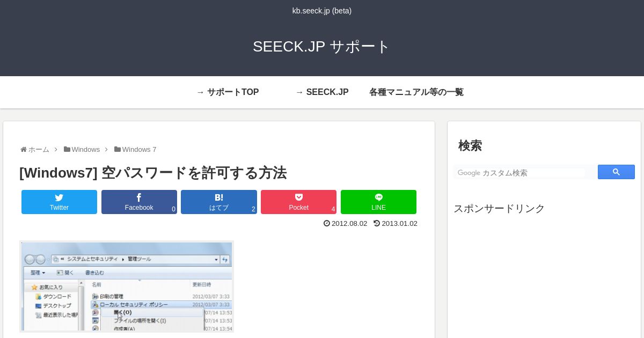Send the article via LINE button
Viewport: 644px width, 338px height.
[378, 202]
